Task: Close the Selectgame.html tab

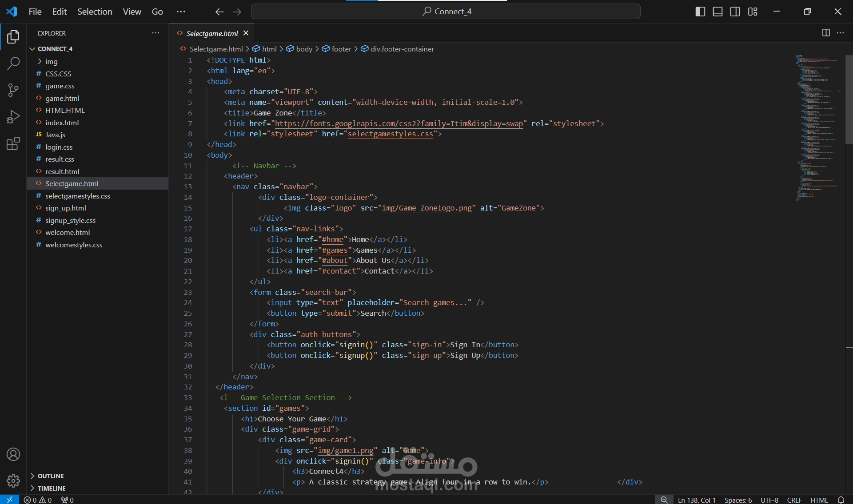Action: 246,33
